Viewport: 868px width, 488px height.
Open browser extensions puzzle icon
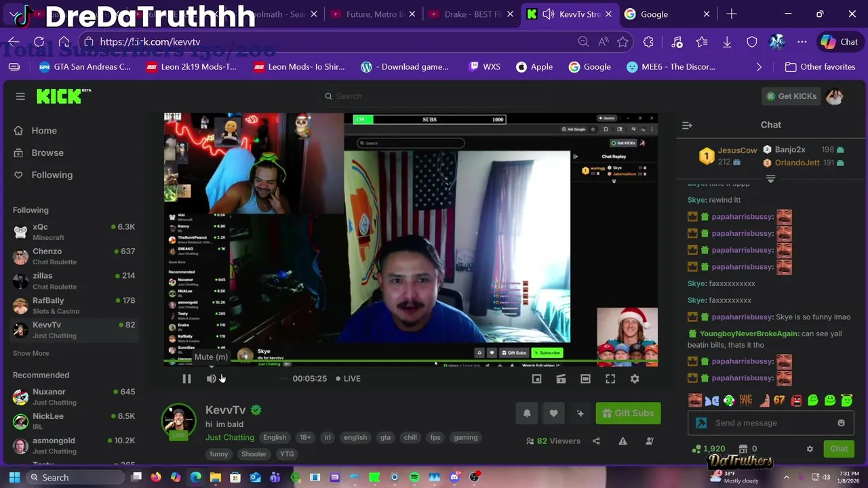pyautogui.click(x=648, y=42)
